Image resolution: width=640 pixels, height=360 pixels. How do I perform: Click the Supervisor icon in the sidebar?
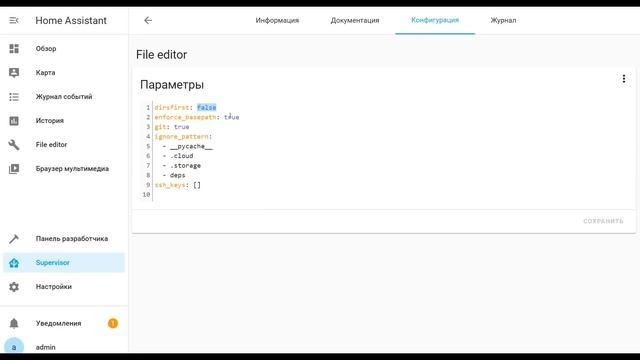pos(14,263)
